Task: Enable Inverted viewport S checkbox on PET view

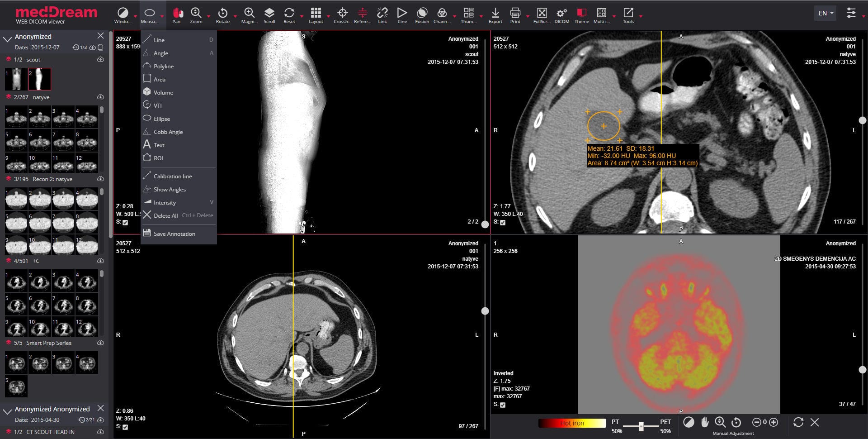Action: [x=502, y=405]
